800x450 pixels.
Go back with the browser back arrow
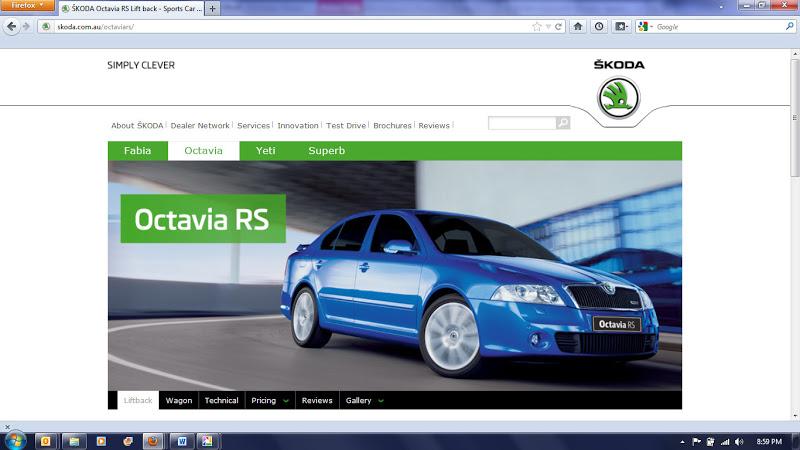[x=11, y=26]
